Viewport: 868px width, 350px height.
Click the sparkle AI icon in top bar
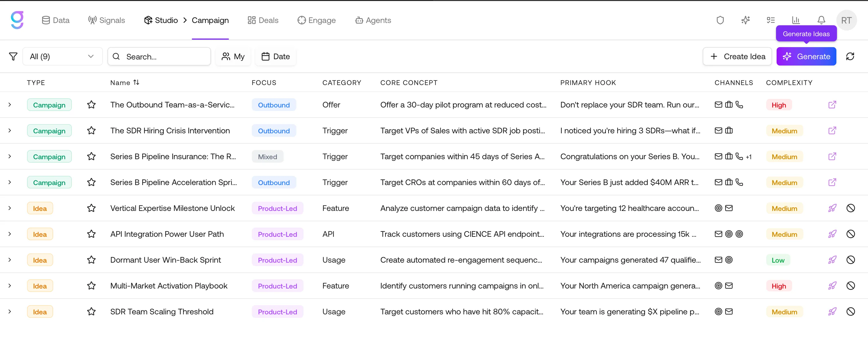745,20
